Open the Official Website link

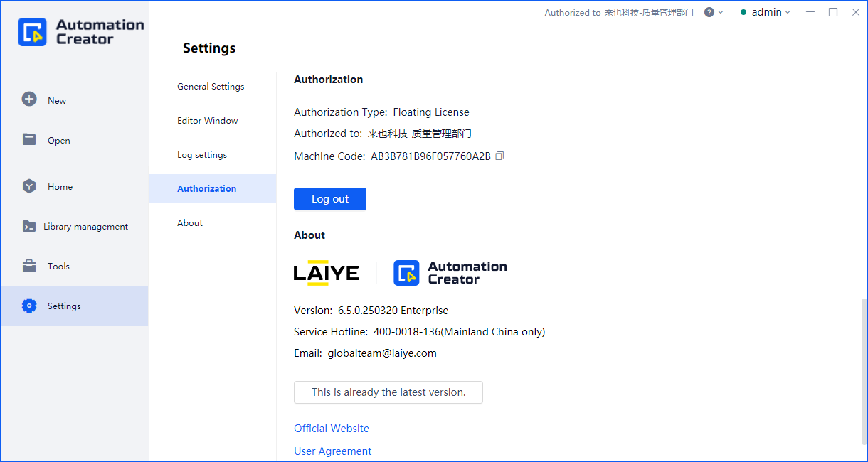pos(332,429)
